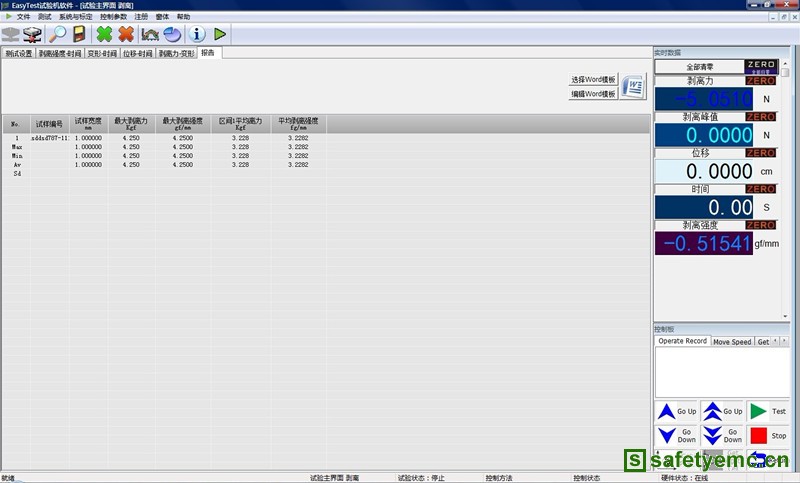Screen dimensions: 800x483
Task: Click the 选择Word模板 button
Action: pos(593,80)
